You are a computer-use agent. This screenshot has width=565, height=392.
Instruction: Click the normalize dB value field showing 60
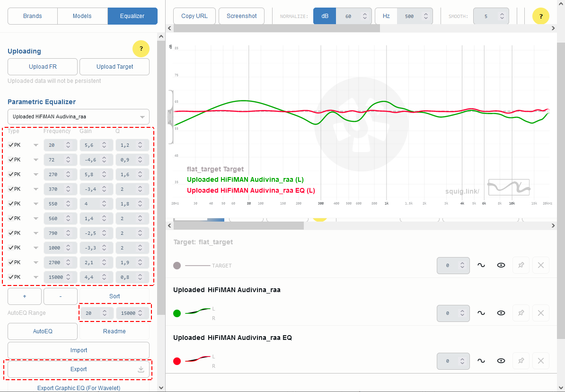click(354, 16)
